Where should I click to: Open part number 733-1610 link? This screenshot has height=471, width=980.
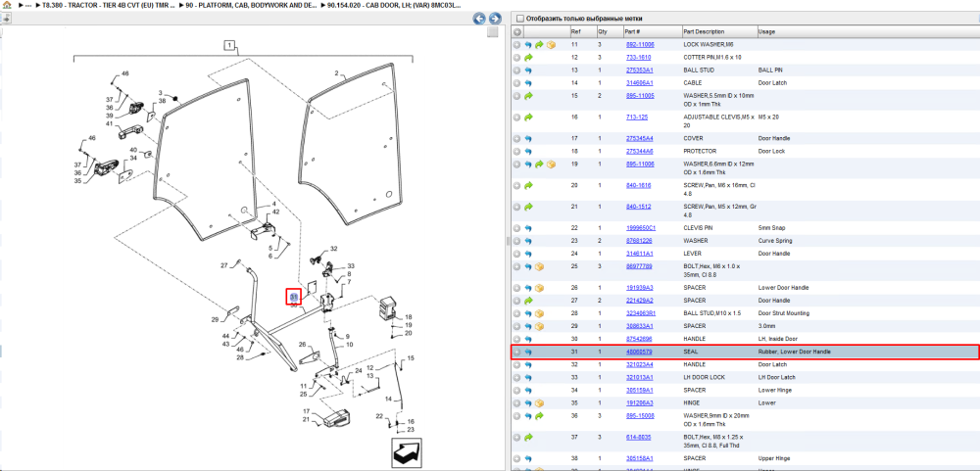click(x=638, y=58)
